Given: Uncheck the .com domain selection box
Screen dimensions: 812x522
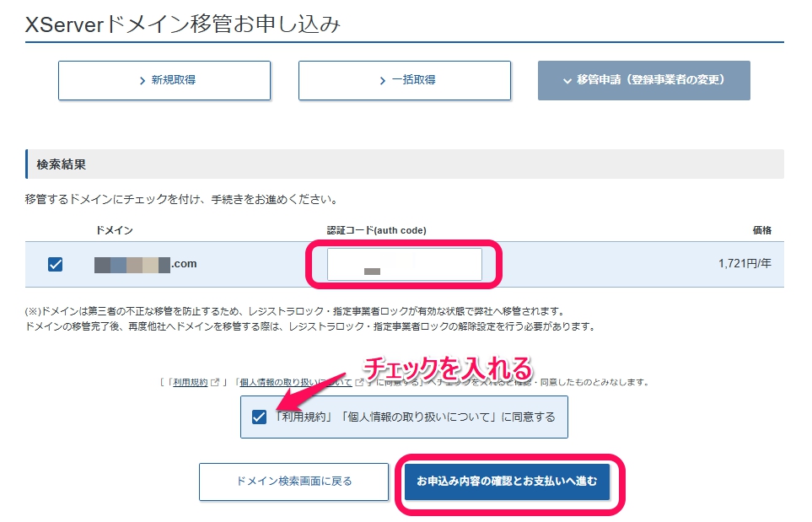Looking at the screenshot, I should click(55, 264).
